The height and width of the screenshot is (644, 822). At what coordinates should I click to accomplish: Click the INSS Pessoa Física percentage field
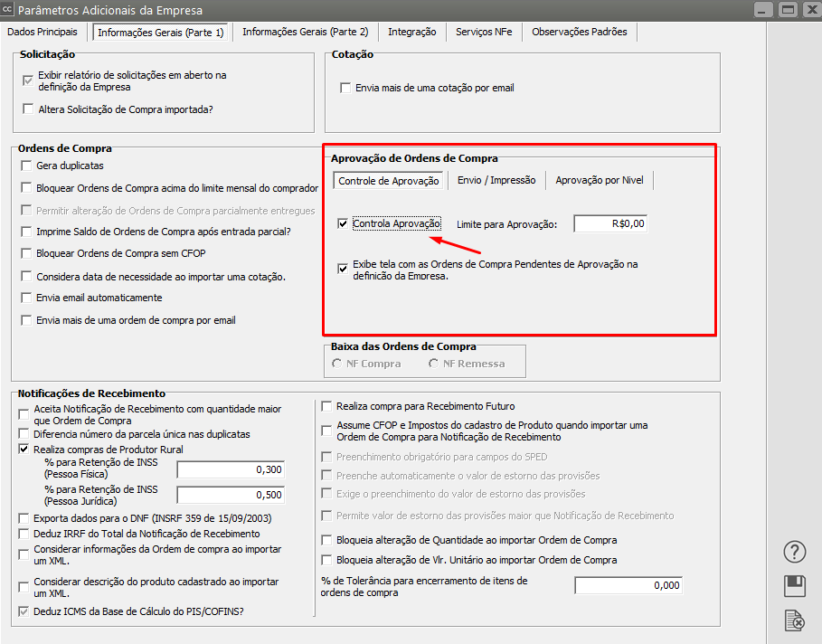[231, 469]
